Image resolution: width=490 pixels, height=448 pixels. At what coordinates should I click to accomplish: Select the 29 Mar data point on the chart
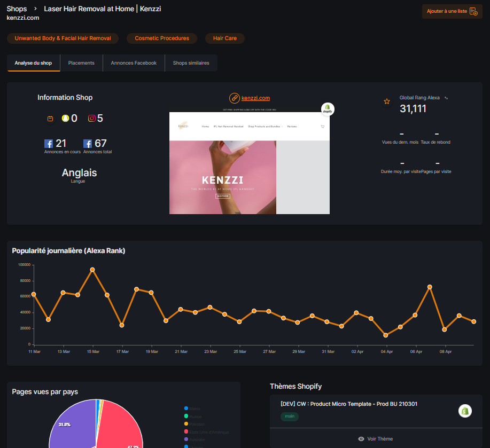[298, 323]
